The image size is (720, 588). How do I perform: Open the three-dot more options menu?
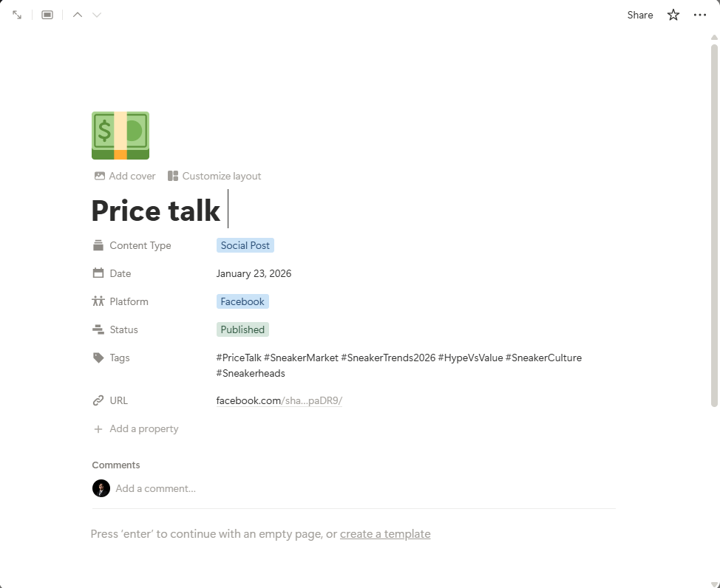(700, 15)
